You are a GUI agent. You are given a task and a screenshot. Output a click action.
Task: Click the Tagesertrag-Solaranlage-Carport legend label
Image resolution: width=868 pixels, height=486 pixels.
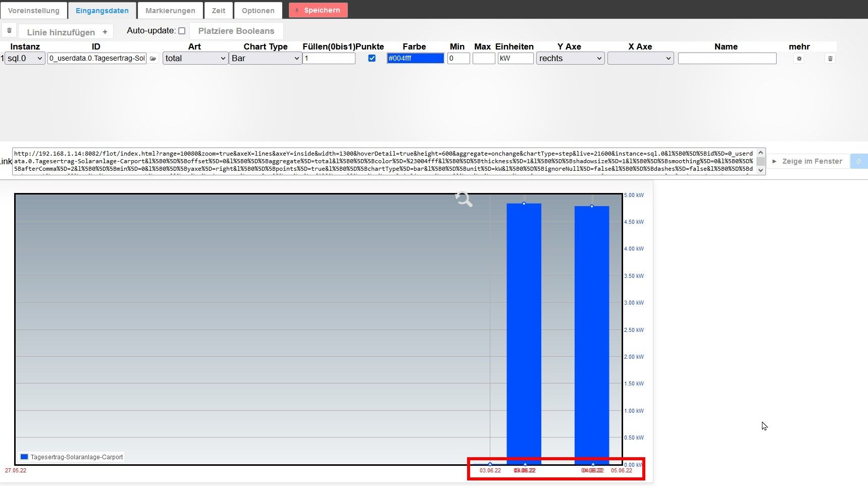pos(77,457)
